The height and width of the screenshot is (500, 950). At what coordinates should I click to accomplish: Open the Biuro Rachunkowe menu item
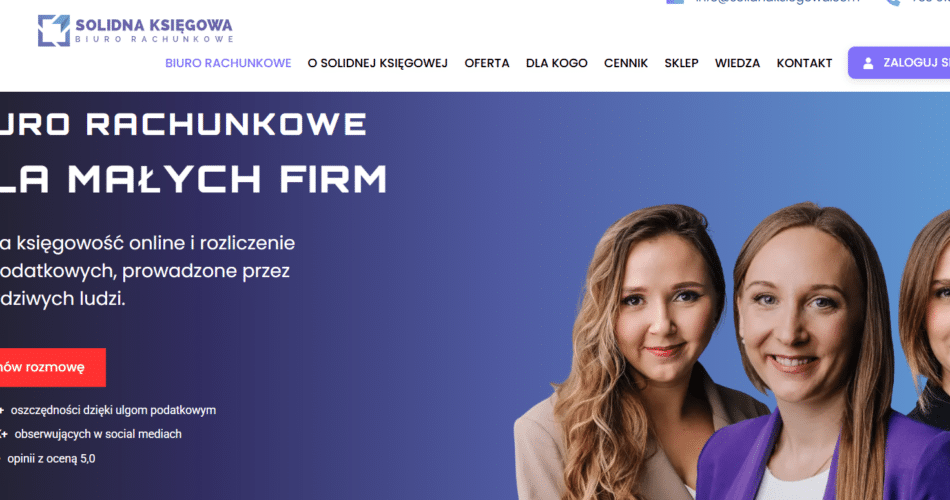click(228, 63)
